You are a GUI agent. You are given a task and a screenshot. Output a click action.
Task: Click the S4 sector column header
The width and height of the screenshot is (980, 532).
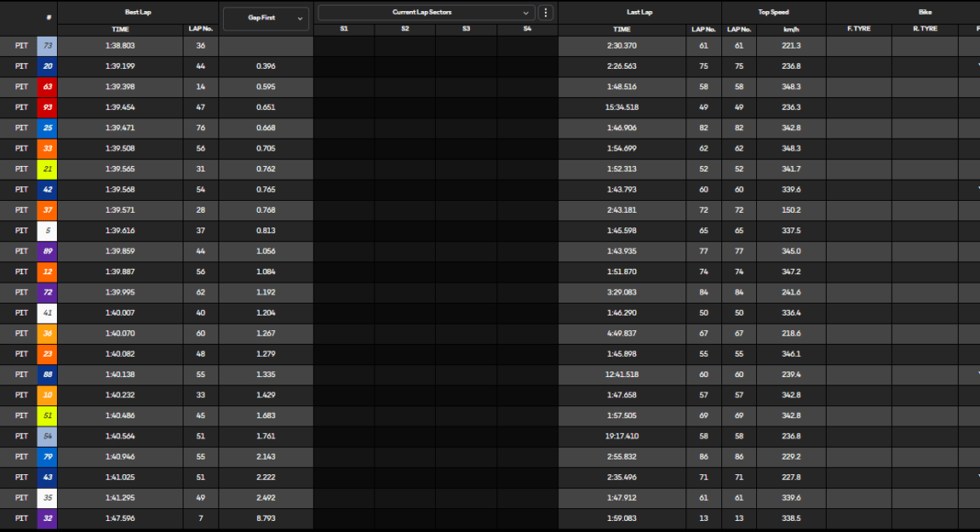(527, 30)
